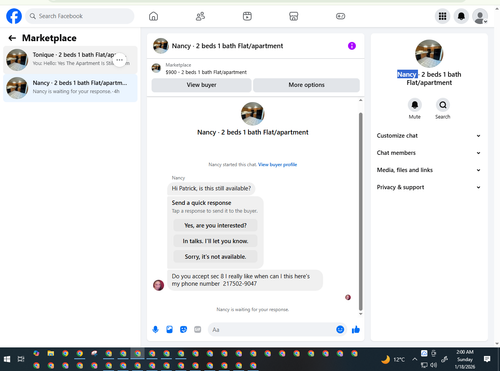Open the Windows Start menu
Viewport: 500px width, 371px height.
[7, 359]
